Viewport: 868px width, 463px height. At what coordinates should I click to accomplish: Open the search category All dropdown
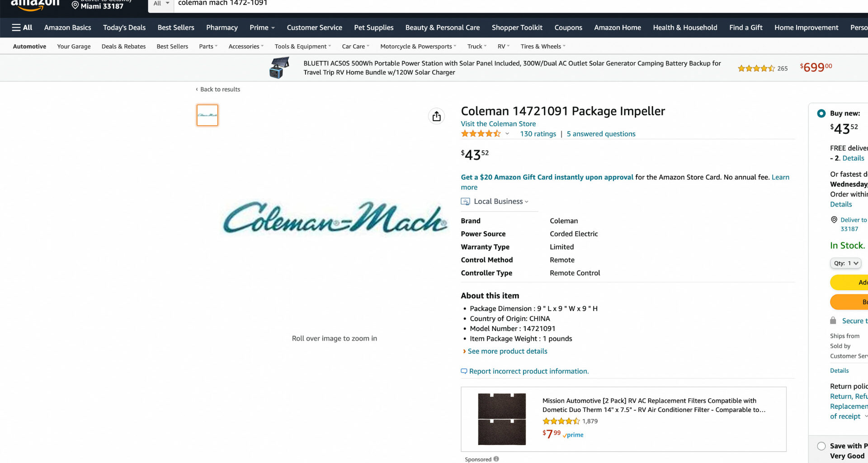click(160, 3)
